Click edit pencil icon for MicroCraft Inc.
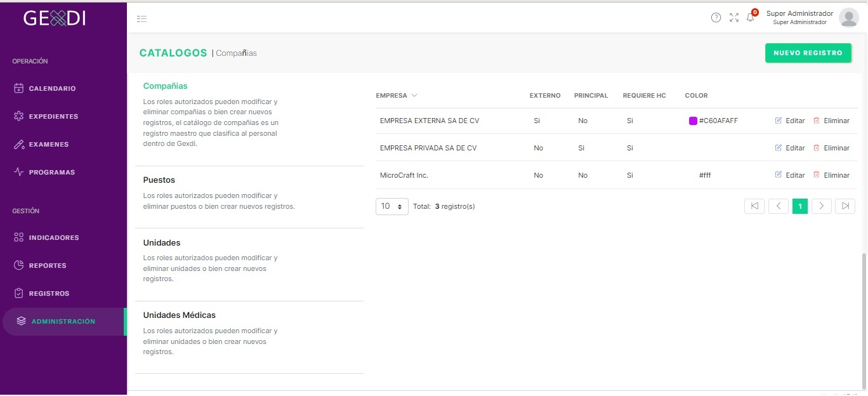This screenshot has width=868, height=396. 779,175
